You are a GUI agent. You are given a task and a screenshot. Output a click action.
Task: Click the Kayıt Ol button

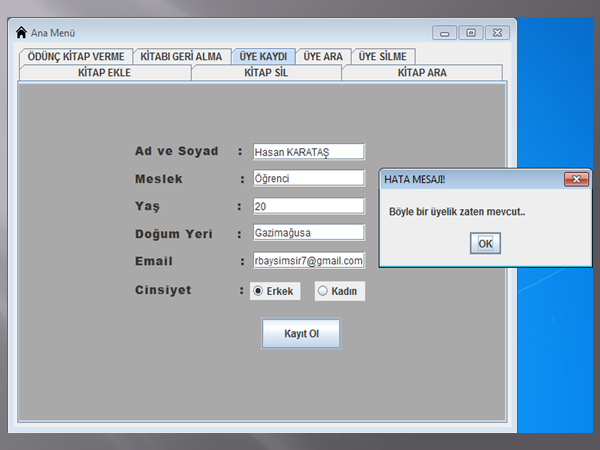[x=301, y=334]
